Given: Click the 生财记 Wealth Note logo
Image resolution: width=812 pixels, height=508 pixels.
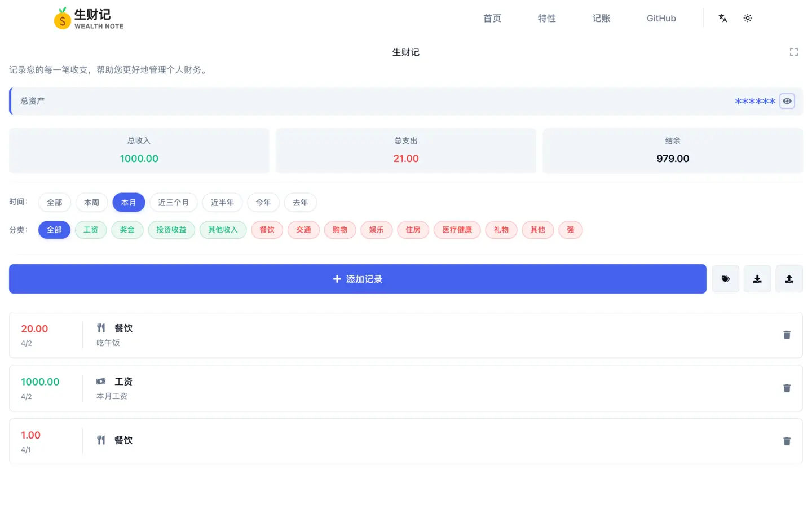Looking at the screenshot, I should tap(89, 19).
